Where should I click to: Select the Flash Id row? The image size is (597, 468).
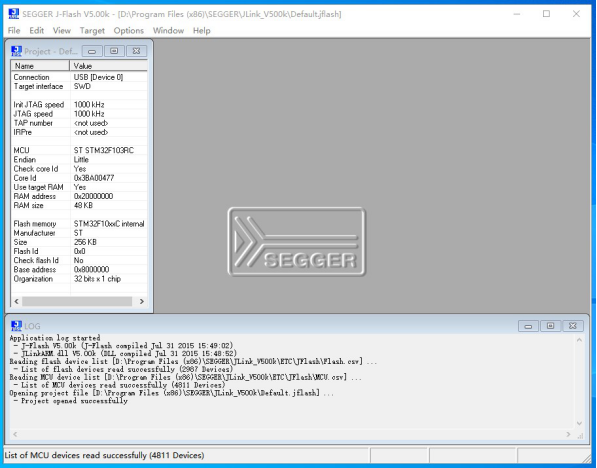point(79,251)
